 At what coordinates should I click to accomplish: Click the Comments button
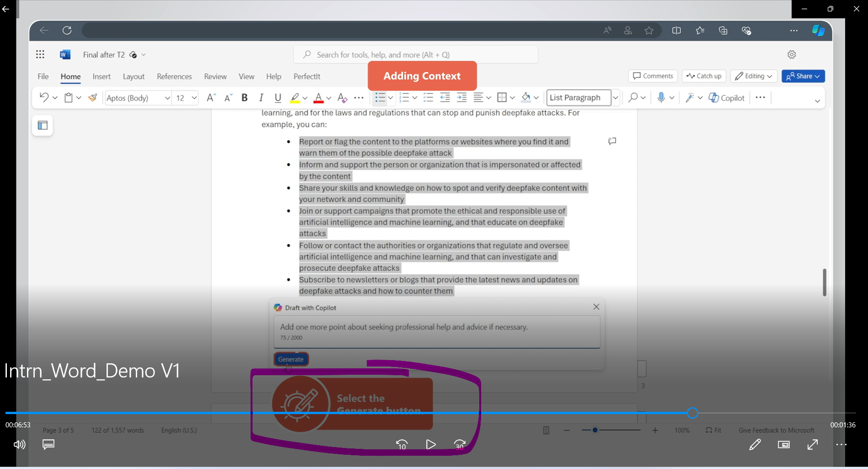coord(653,76)
